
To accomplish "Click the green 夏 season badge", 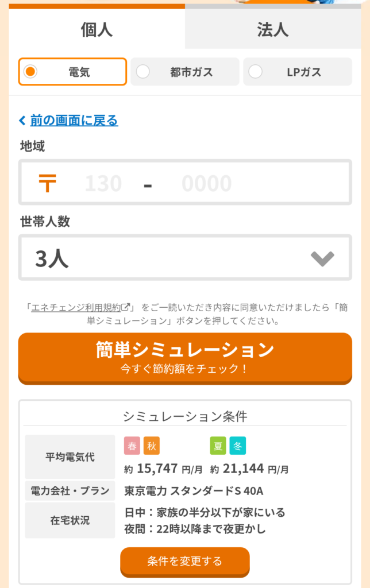I will click(218, 446).
